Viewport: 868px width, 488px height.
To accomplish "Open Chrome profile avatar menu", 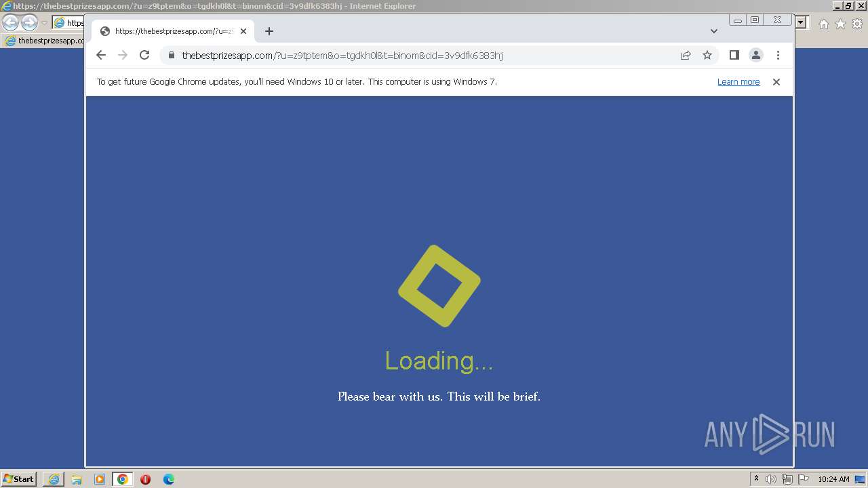I will point(756,56).
